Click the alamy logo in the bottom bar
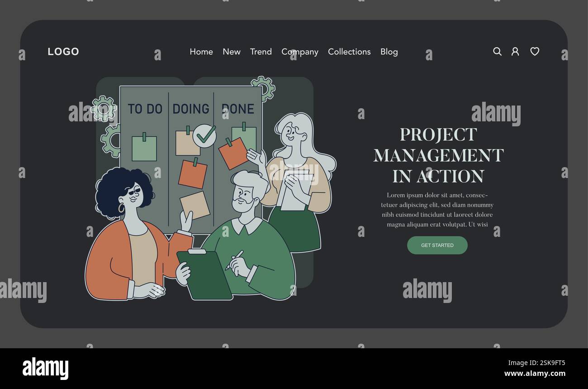The height and width of the screenshot is (389, 588). pos(46,368)
